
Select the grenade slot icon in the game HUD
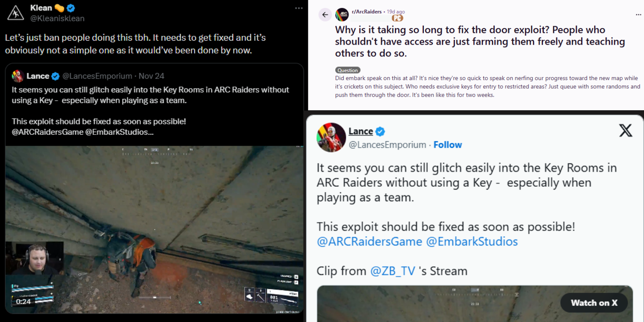250,295
